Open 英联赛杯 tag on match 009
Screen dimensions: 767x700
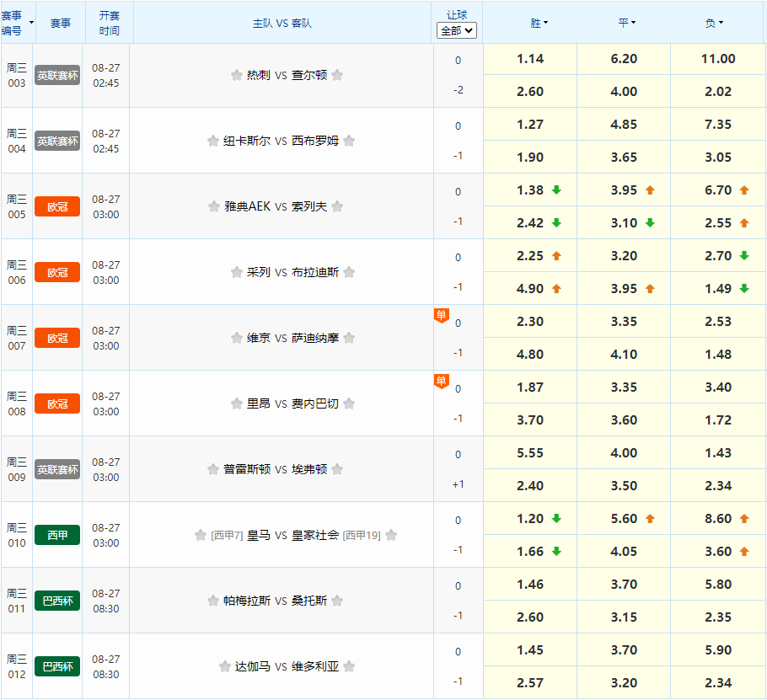tap(57, 470)
